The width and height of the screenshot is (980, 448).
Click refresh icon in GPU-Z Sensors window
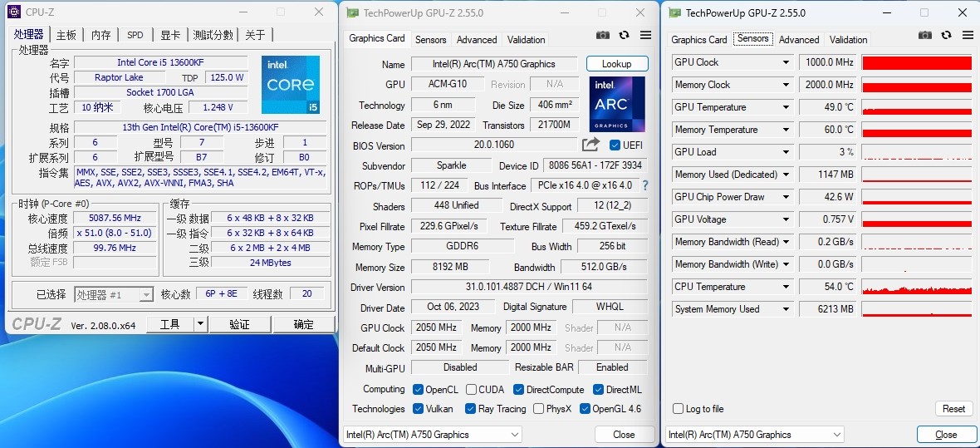point(946,36)
